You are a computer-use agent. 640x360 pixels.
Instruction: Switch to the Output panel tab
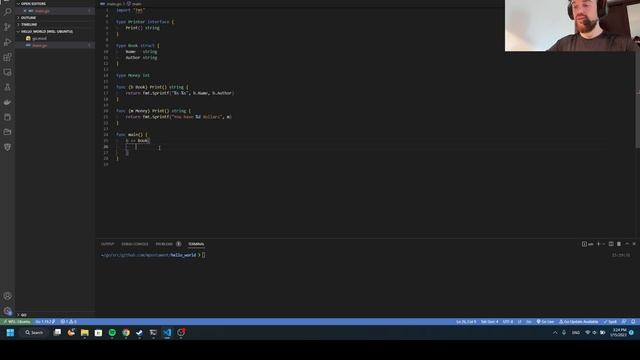coord(108,244)
